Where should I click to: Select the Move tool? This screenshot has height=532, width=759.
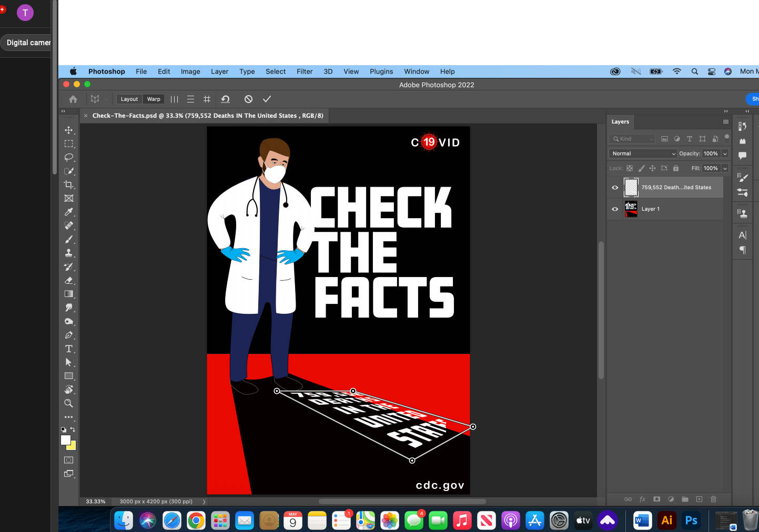click(68, 130)
